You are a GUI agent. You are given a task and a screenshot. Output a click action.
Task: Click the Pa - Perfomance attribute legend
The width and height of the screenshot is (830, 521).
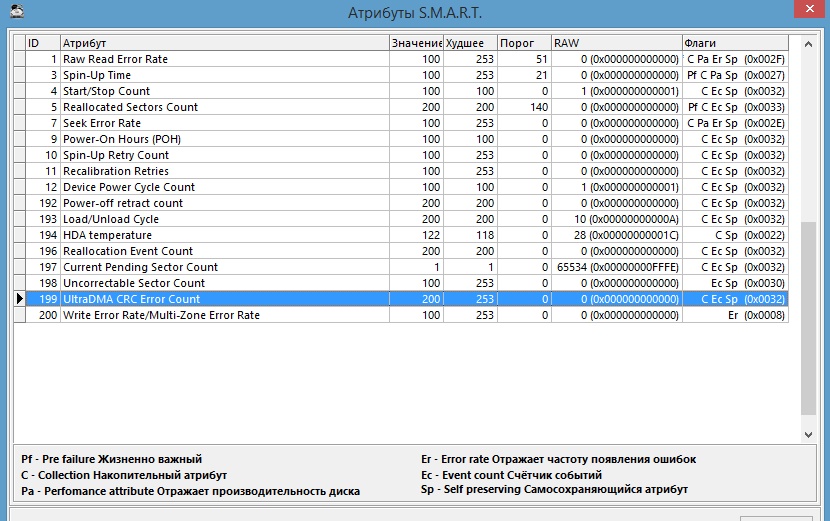tap(191, 491)
